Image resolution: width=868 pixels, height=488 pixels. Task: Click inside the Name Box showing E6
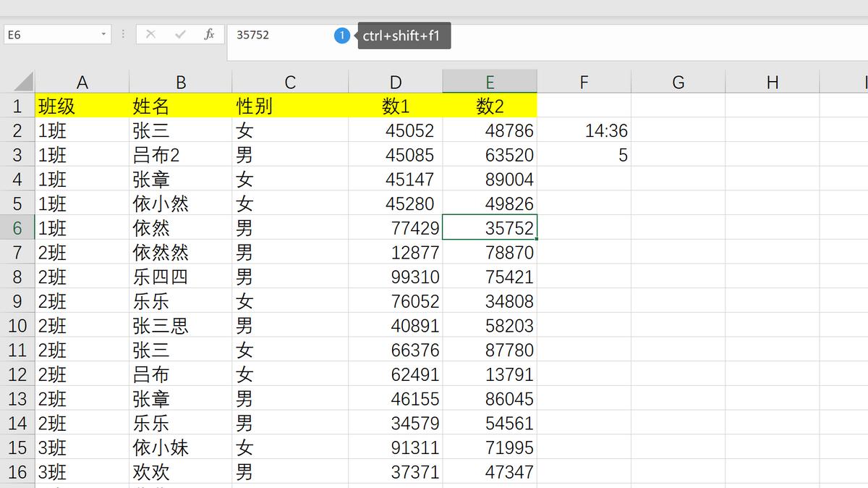click(x=51, y=34)
